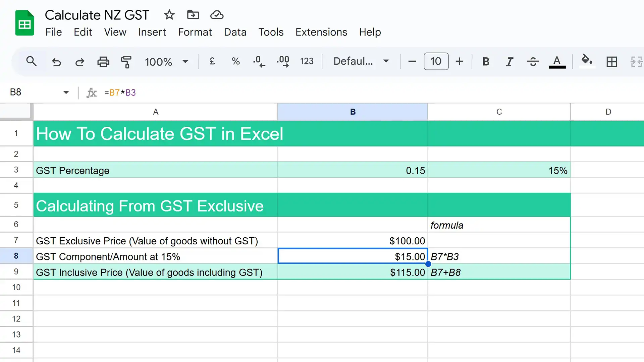Open the fill color bucket
The image size is (644, 362).
[x=587, y=61]
